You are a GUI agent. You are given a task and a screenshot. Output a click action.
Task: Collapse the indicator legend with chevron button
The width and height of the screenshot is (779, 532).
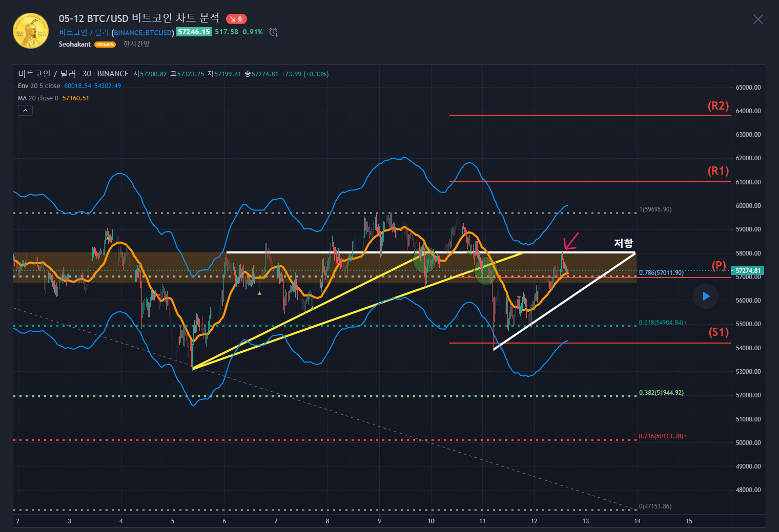pyautogui.click(x=25, y=110)
